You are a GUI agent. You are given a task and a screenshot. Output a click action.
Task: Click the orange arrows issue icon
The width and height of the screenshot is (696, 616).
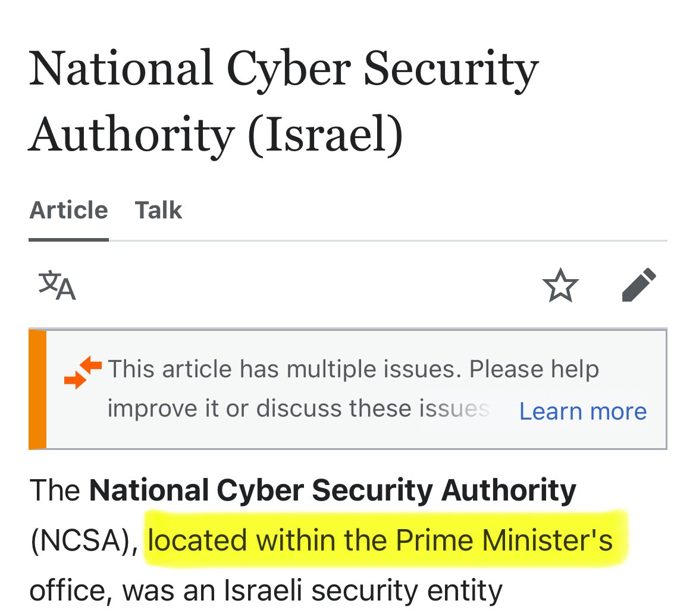tap(83, 373)
